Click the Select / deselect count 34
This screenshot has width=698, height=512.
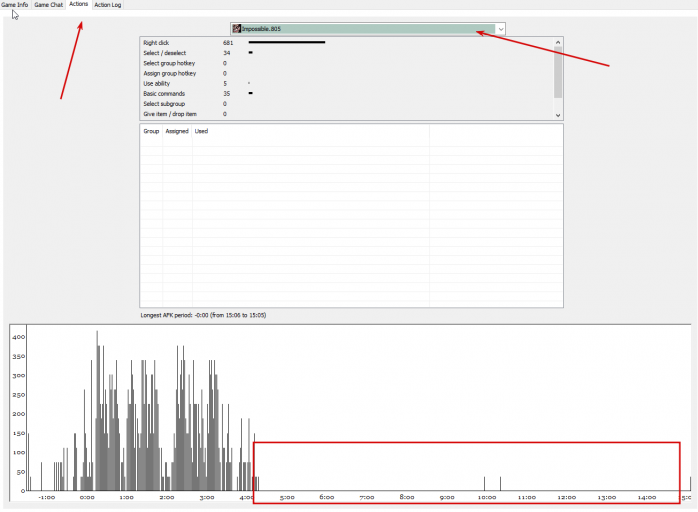tap(227, 53)
